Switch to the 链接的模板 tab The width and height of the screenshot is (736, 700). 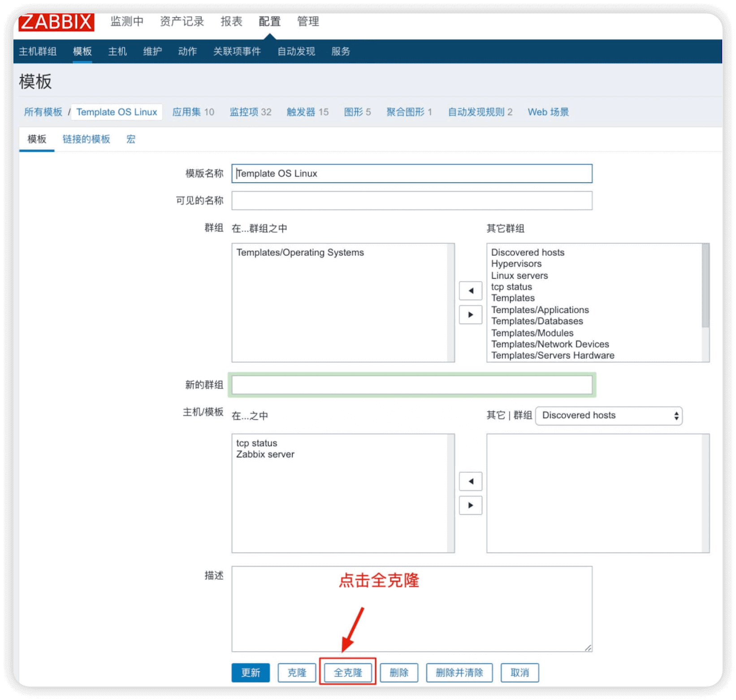click(87, 139)
